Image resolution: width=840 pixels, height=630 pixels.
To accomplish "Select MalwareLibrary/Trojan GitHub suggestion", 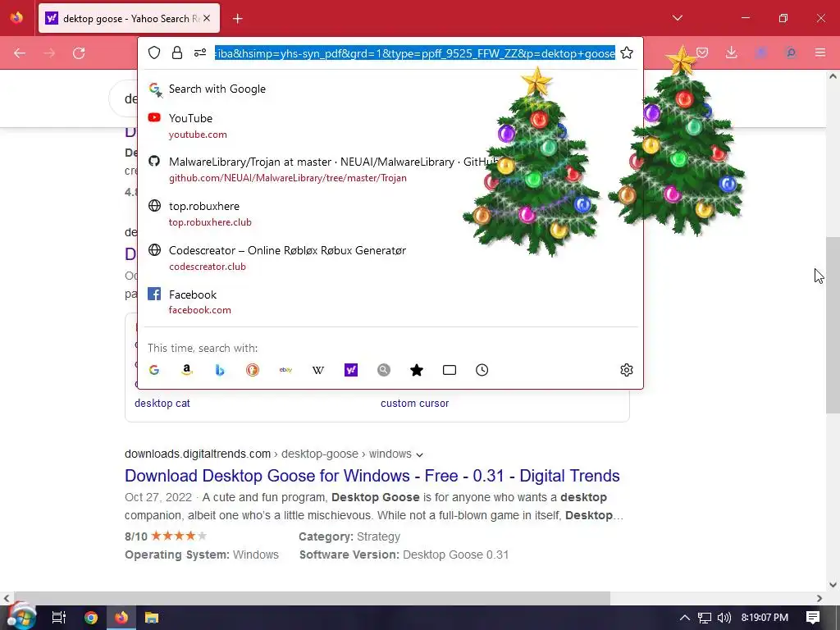I will click(x=390, y=169).
